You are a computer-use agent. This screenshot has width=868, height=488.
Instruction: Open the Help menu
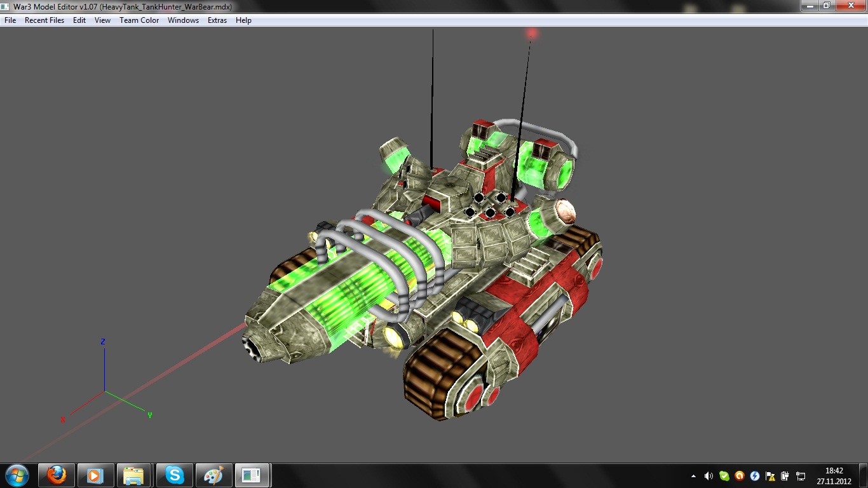pyautogui.click(x=243, y=20)
